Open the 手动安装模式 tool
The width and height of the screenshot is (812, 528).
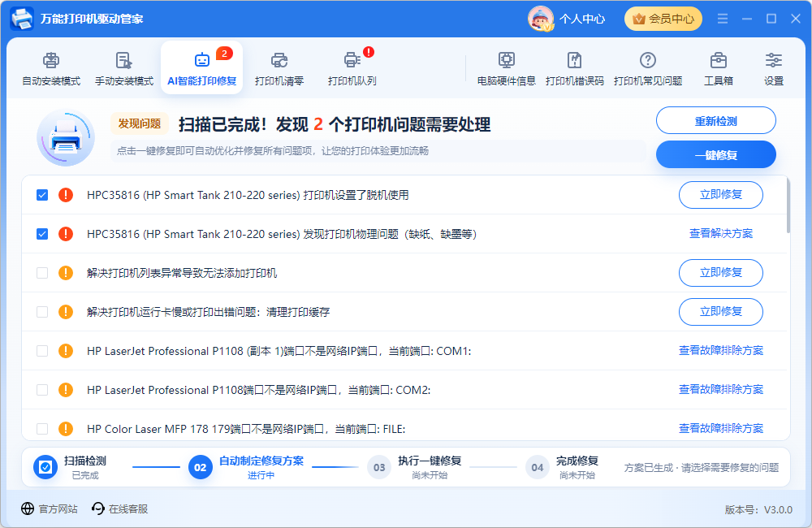click(123, 68)
